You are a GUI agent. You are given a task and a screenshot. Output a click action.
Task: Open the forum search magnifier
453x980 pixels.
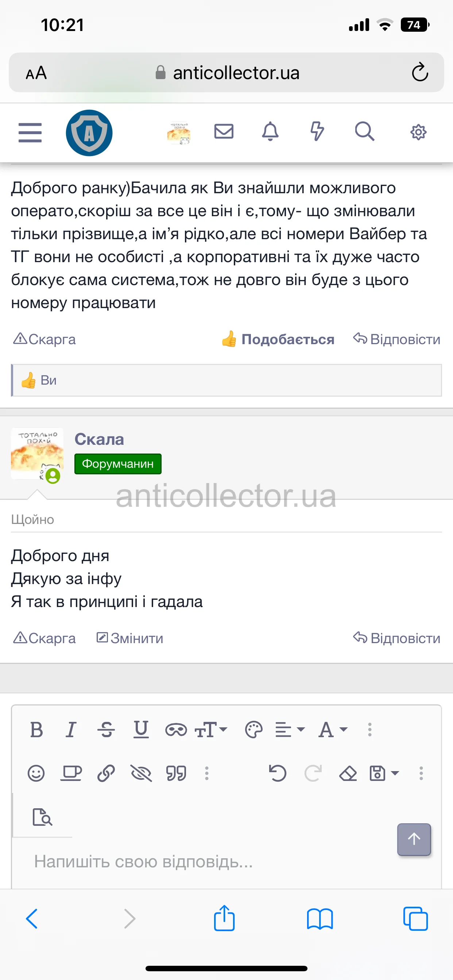point(364,132)
